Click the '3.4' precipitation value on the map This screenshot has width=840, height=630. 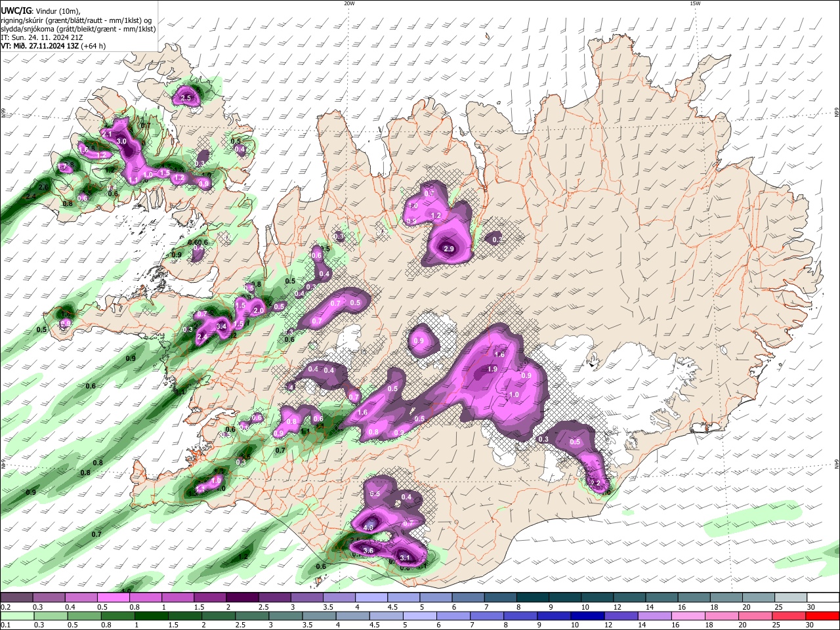coord(221,326)
